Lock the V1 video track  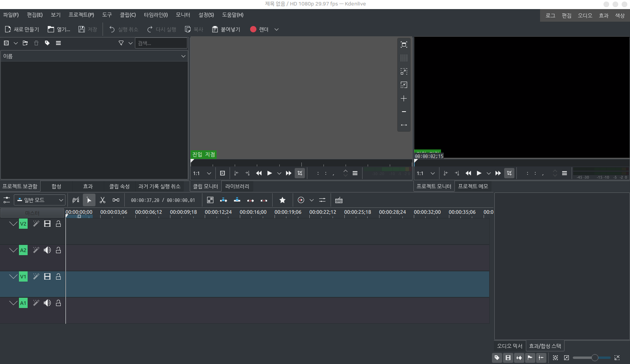[x=58, y=276]
